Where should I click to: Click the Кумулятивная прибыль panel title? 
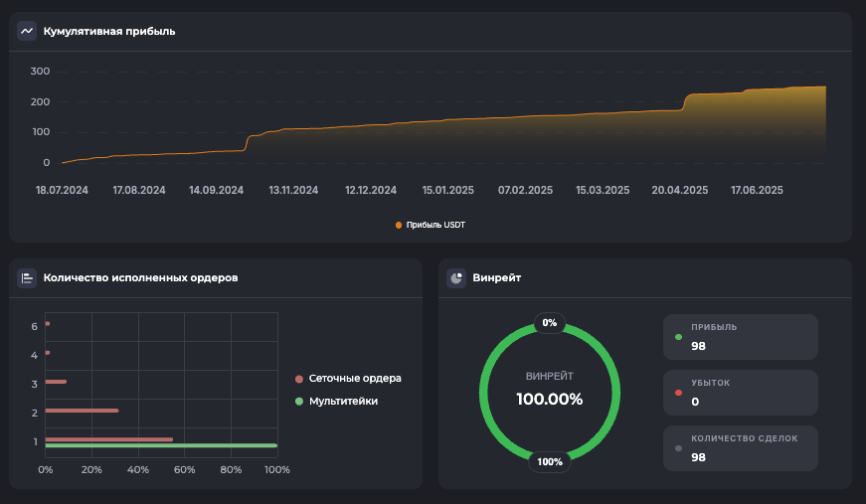[x=109, y=31]
